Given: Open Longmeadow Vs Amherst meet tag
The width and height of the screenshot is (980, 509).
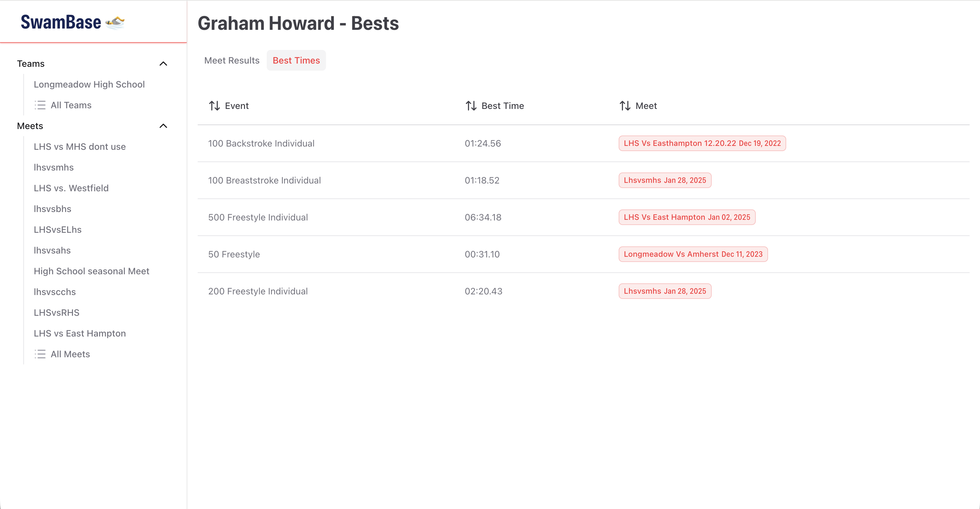Looking at the screenshot, I should 693,254.
